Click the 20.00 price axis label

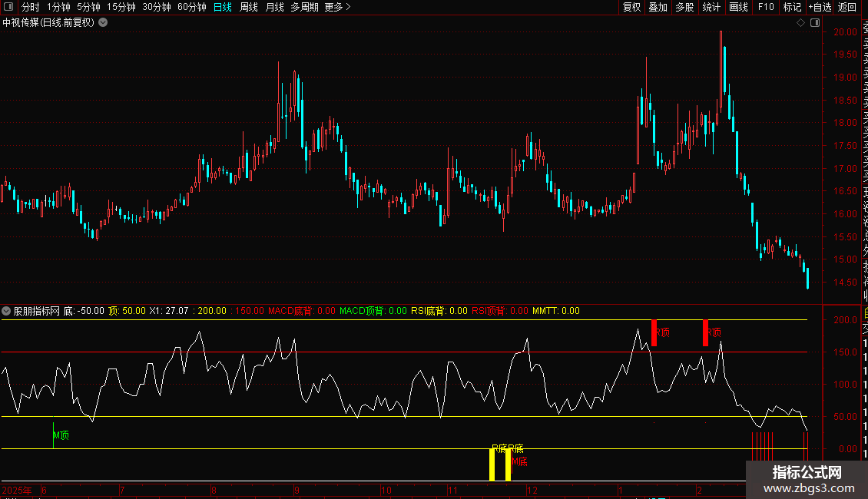845,32
